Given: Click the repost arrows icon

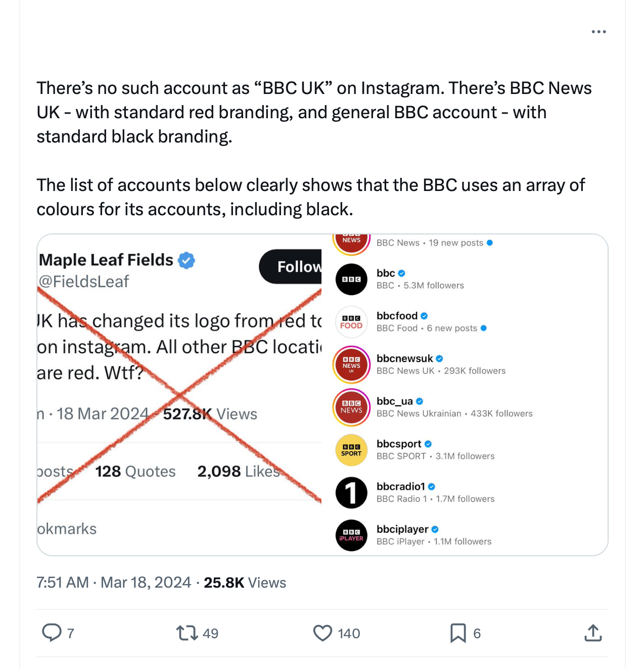Looking at the screenshot, I should click(x=187, y=633).
